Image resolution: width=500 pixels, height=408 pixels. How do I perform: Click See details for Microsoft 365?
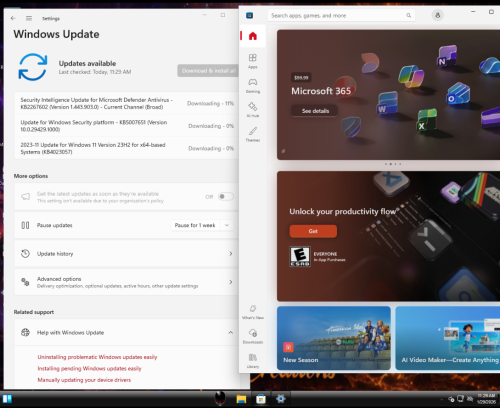pyautogui.click(x=315, y=111)
